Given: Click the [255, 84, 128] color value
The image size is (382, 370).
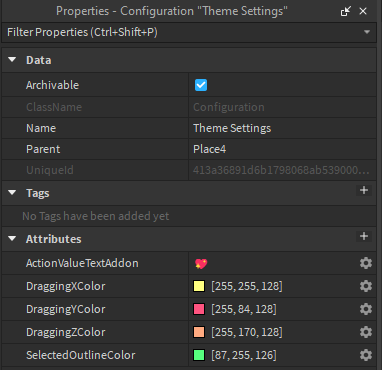Looking at the screenshot, I should pos(244,309).
